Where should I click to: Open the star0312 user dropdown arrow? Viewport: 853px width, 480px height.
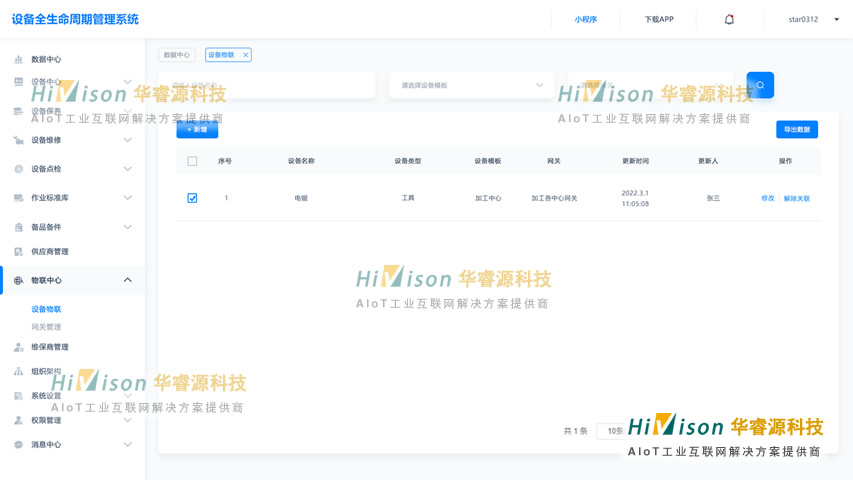click(837, 20)
